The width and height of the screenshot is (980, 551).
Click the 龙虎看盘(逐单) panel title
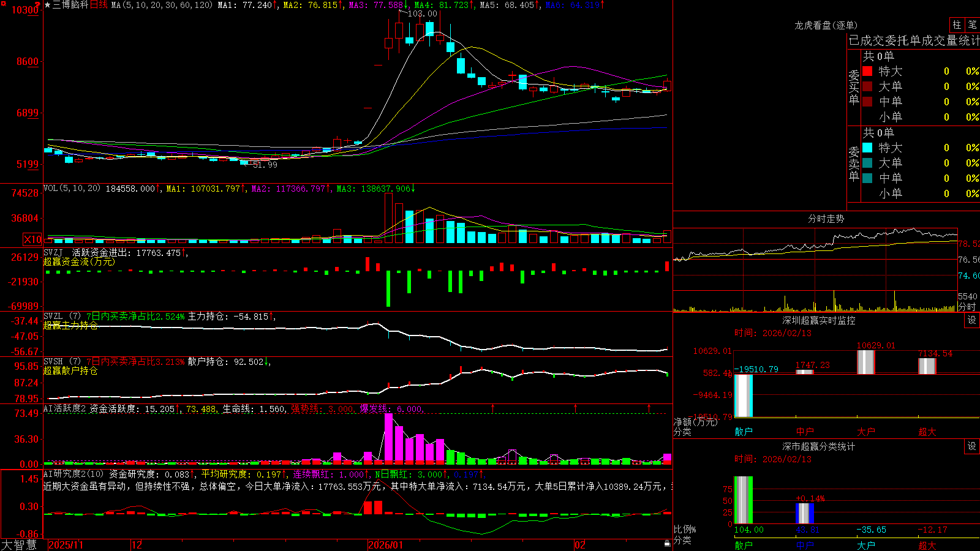tap(826, 25)
